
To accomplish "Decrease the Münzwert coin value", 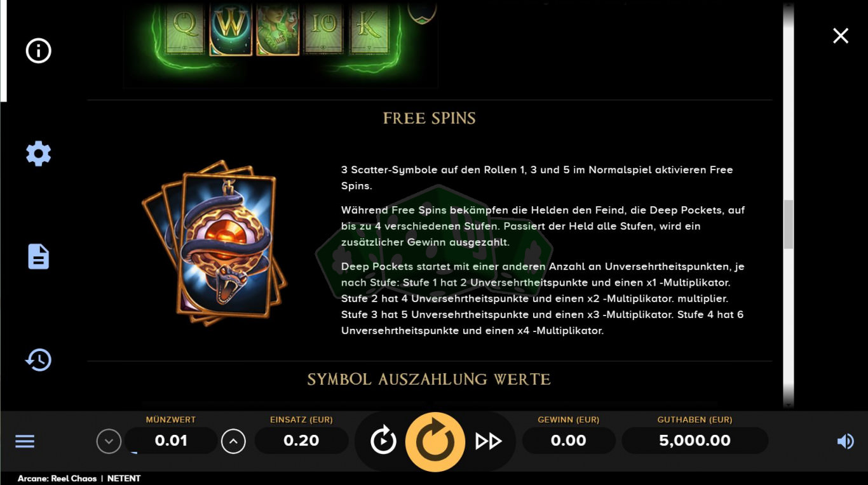I will click(109, 441).
